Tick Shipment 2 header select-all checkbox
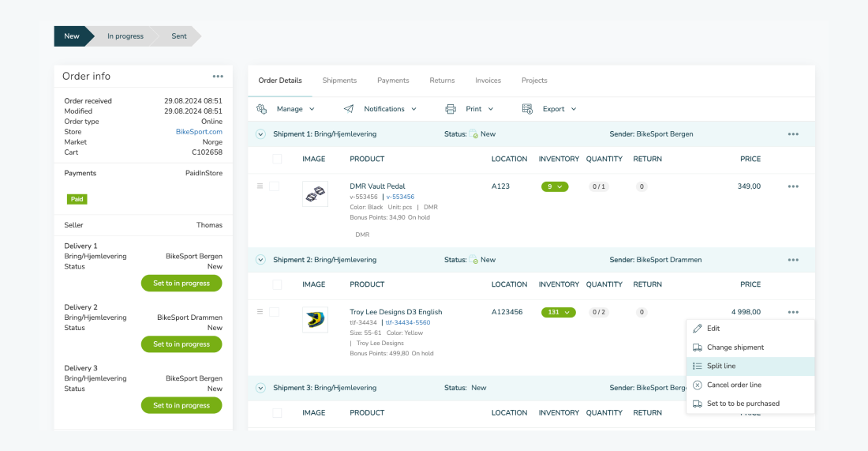Screen dimensions: 868x451 coord(277,285)
